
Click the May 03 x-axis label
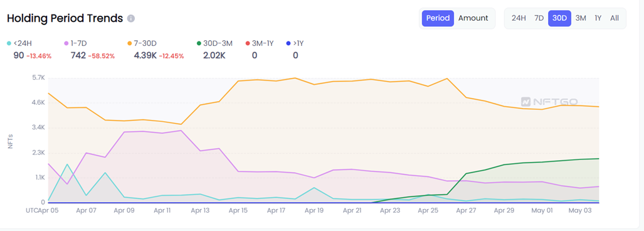[x=579, y=210]
